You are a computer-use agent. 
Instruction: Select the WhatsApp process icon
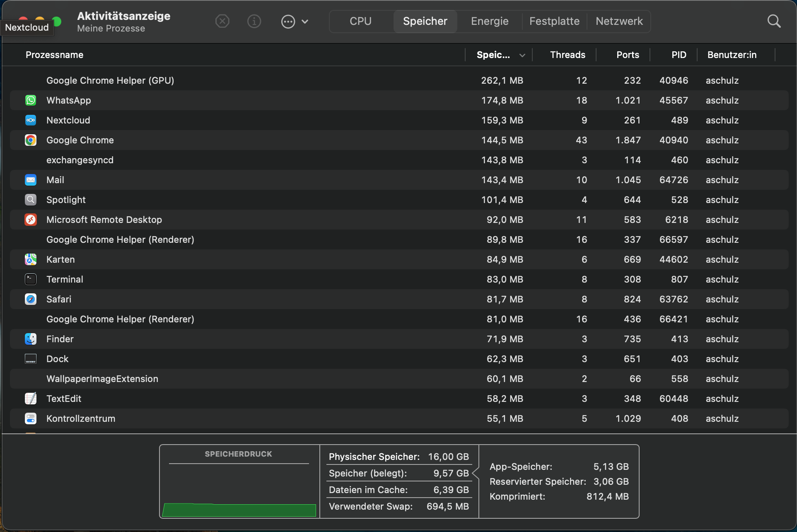pyautogui.click(x=31, y=100)
